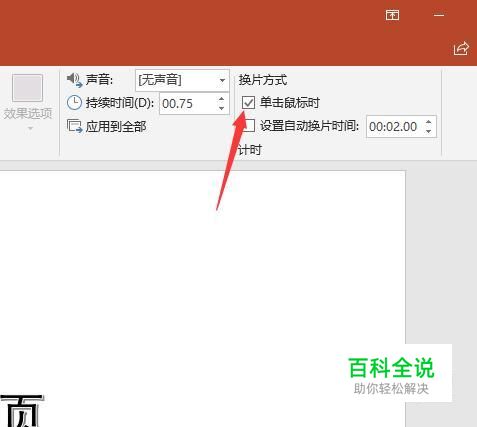Click the ribbon display options icon
Screen dimensions: 477x427
point(392,15)
